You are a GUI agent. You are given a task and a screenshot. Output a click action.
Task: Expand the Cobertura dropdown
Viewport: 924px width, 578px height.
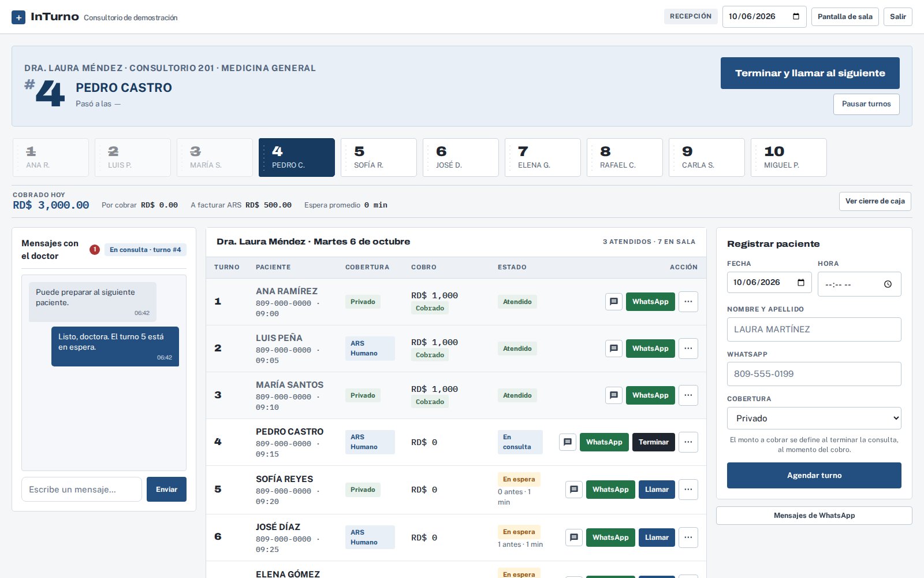point(814,418)
